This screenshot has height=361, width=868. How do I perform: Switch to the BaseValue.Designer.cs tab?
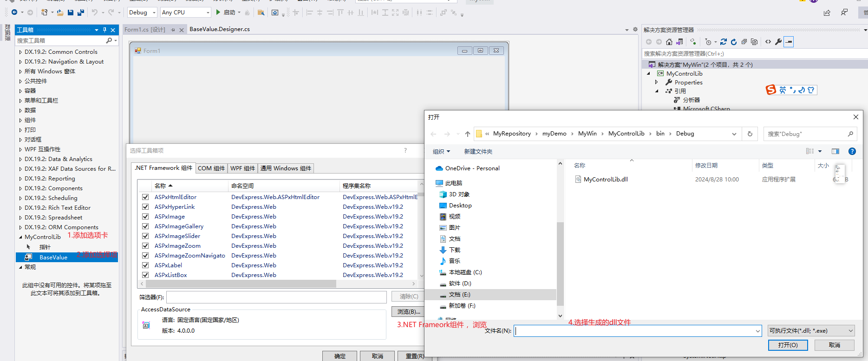tap(220, 29)
